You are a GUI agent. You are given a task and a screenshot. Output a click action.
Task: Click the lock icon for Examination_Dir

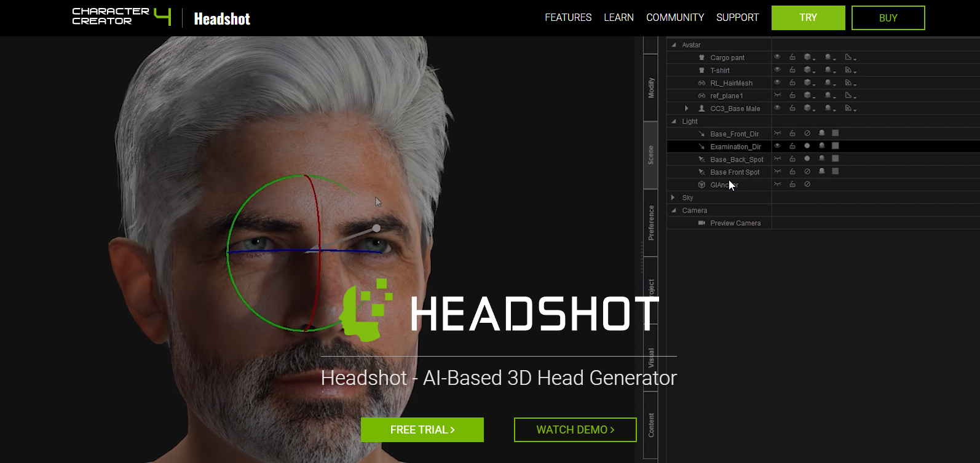pos(792,146)
